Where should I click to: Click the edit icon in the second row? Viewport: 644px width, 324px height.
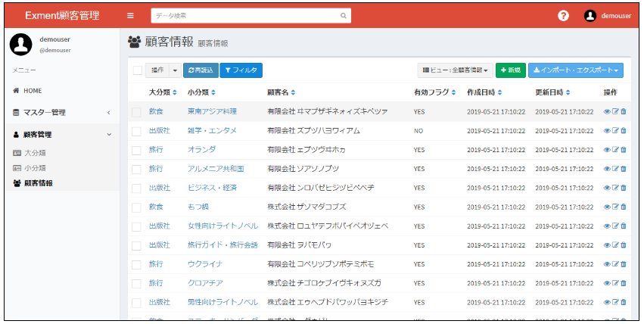[615, 130]
